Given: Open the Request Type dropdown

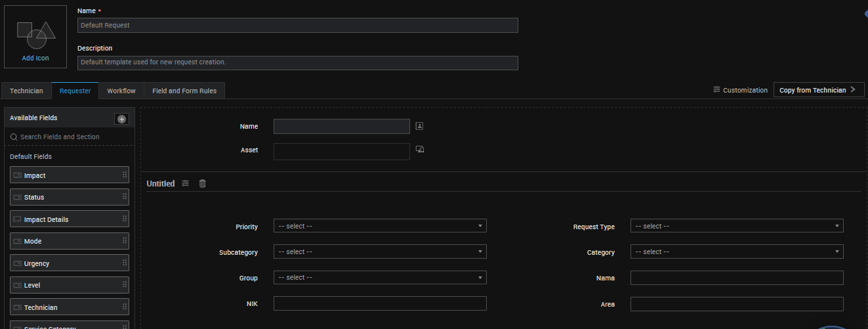Looking at the screenshot, I should click(736, 226).
